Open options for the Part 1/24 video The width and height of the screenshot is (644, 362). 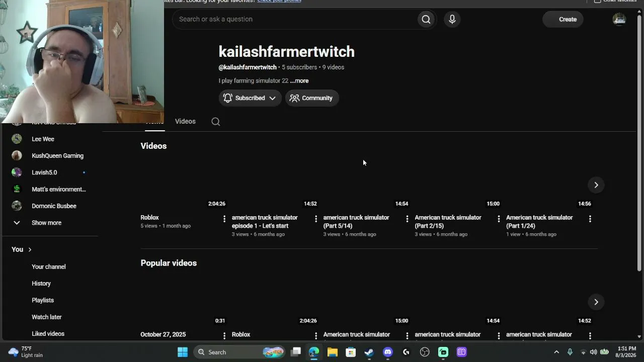[x=590, y=219]
